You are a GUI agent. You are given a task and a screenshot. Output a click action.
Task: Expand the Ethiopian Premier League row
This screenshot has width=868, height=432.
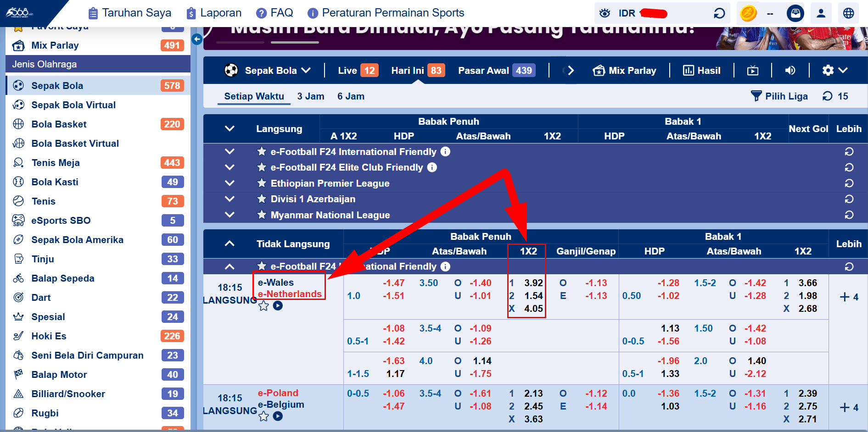pyautogui.click(x=230, y=183)
